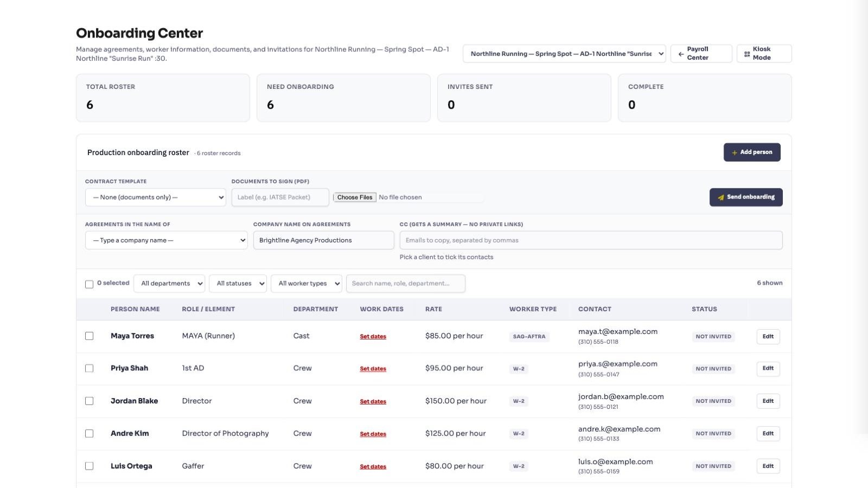Click the Total Roster stat card
Screen dimensions: 868x488
click(163, 98)
